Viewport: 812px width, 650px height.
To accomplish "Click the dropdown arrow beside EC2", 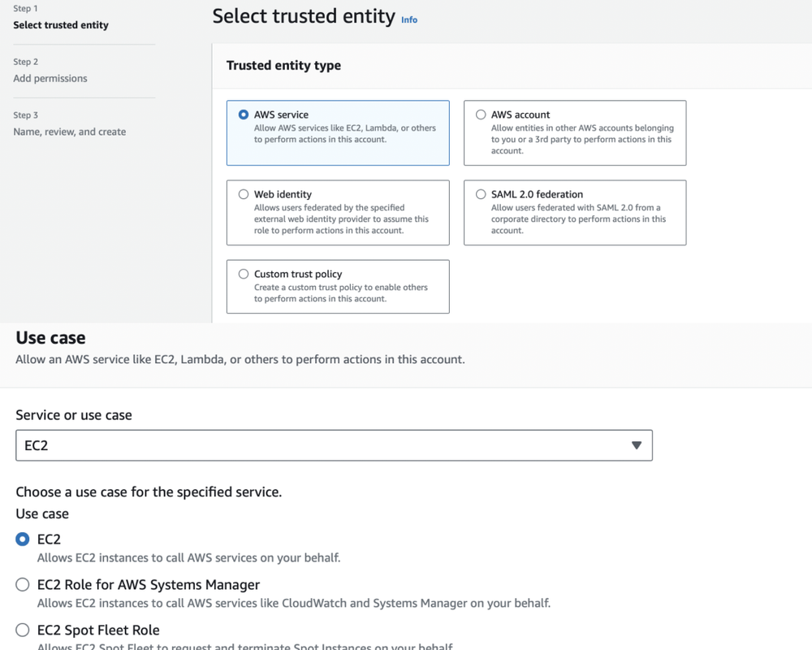I will 637,445.
